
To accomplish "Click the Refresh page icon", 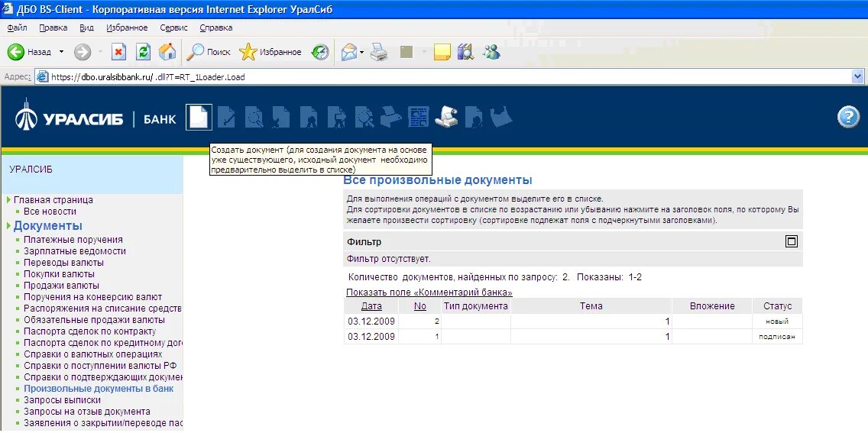I will click(x=143, y=52).
